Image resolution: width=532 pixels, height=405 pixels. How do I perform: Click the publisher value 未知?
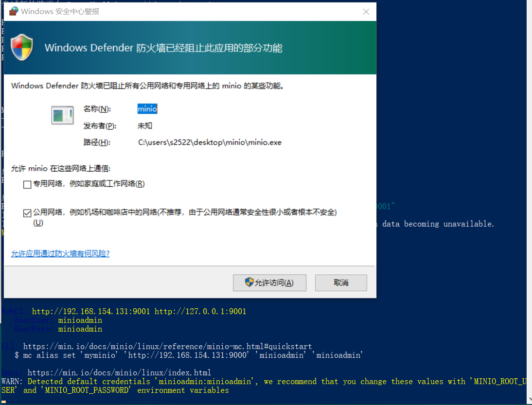[x=144, y=126]
